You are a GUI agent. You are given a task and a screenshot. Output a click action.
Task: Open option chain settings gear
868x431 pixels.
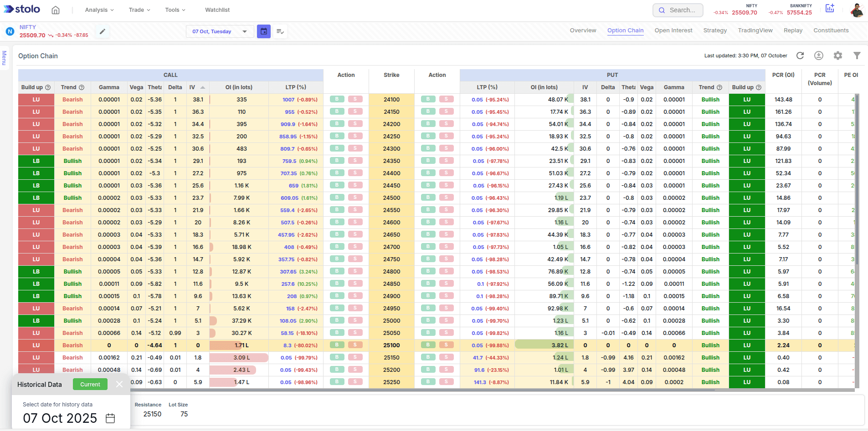point(838,56)
